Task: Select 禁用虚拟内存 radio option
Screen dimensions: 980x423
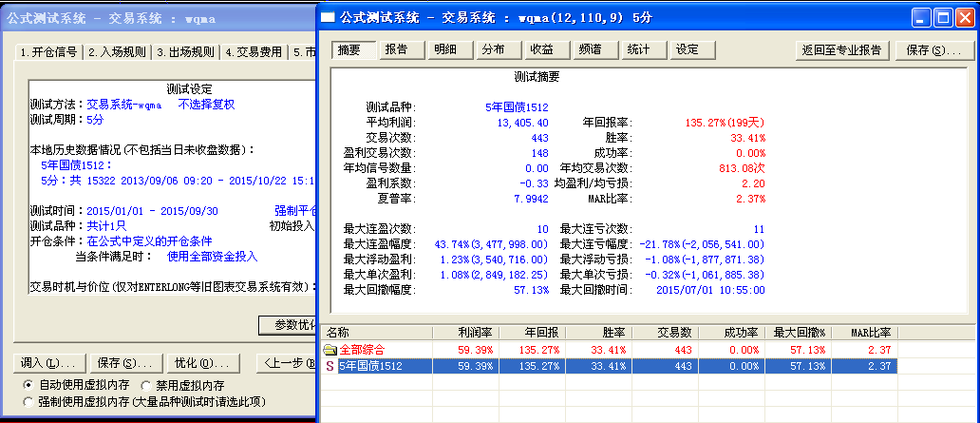Action: [x=146, y=385]
